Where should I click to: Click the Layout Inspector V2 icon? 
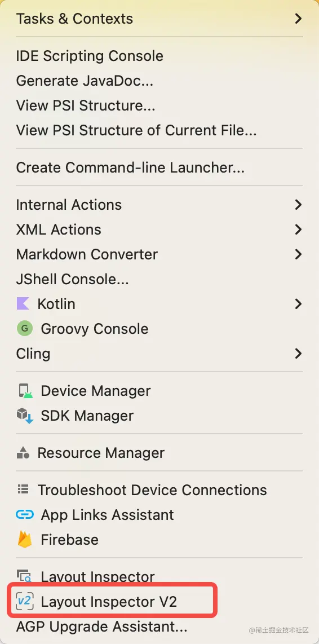tap(25, 602)
